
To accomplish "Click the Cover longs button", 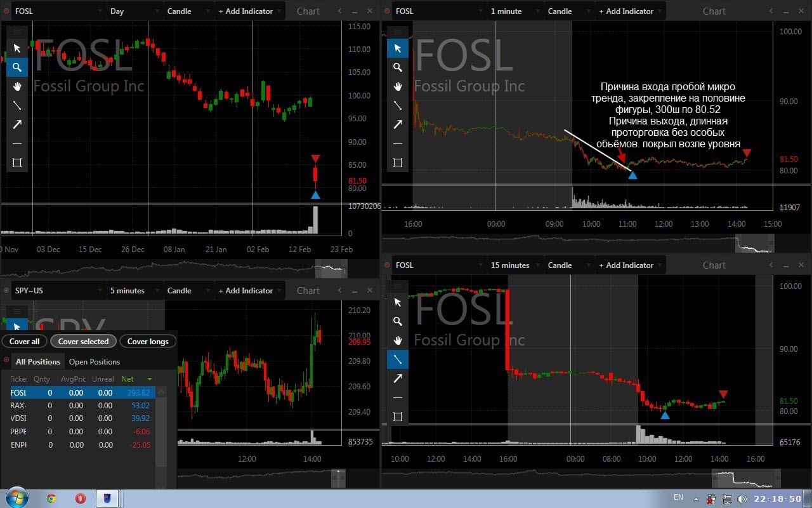I will pyautogui.click(x=148, y=341).
